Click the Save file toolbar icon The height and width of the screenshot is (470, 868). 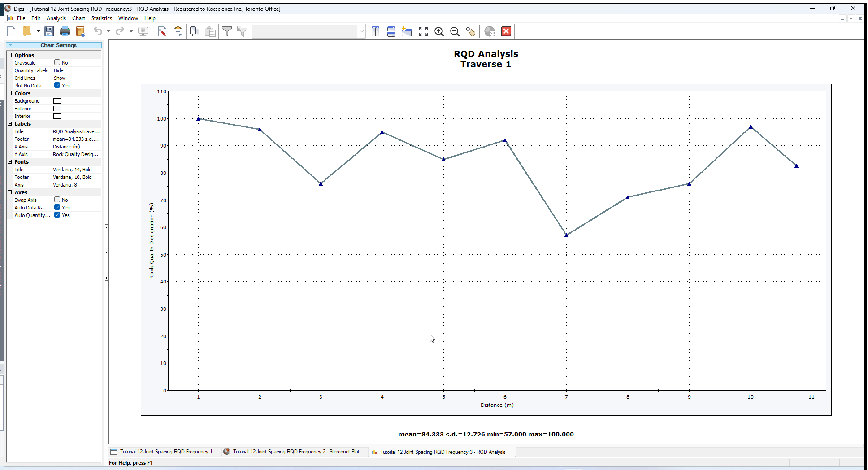coord(49,31)
